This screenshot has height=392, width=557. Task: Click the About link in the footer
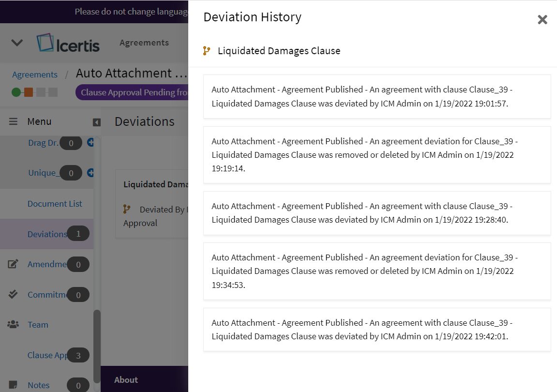coord(126,380)
